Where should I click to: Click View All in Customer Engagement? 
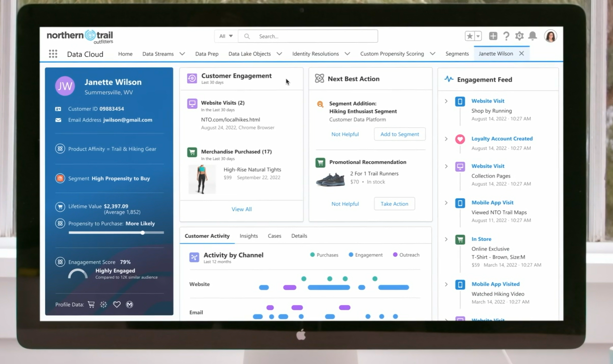pyautogui.click(x=242, y=209)
